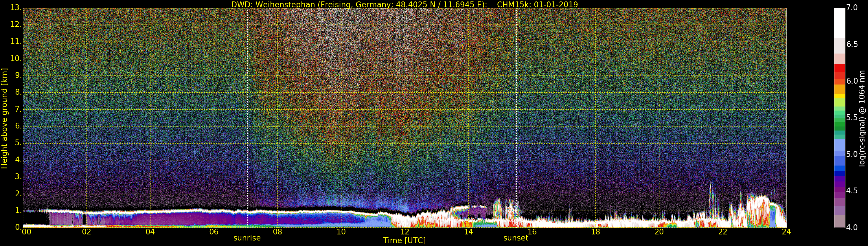Click the 24 tick at the time axis end

click(786, 232)
